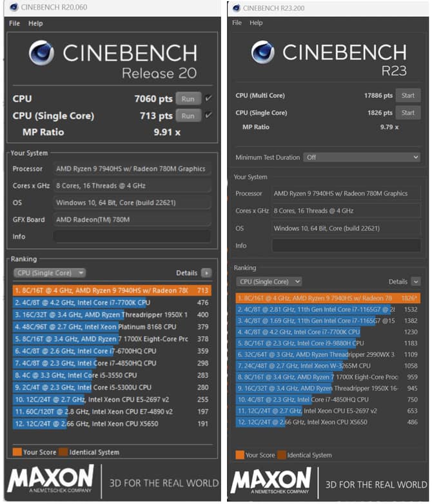Select Threadripper 1950X row scoring 400
This screenshot has height=504, width=432.
coord(112,315)
